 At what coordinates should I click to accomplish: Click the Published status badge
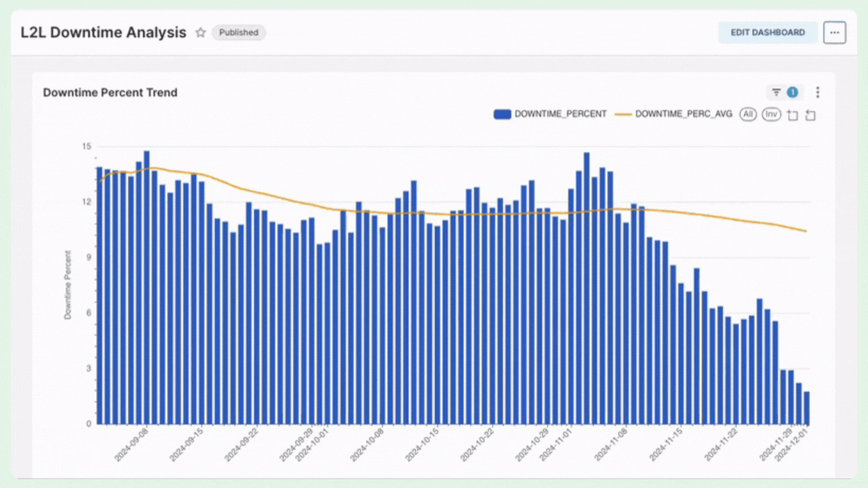click(x=239, y=33)
